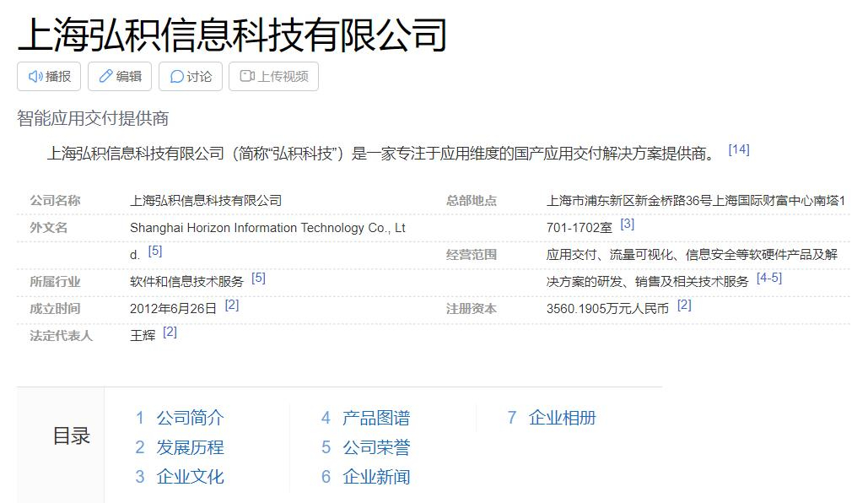The height and width of the screenshot is (503, 868).
Task: Open citation [3] beside 701-1702室
Action: pos(628,224)
